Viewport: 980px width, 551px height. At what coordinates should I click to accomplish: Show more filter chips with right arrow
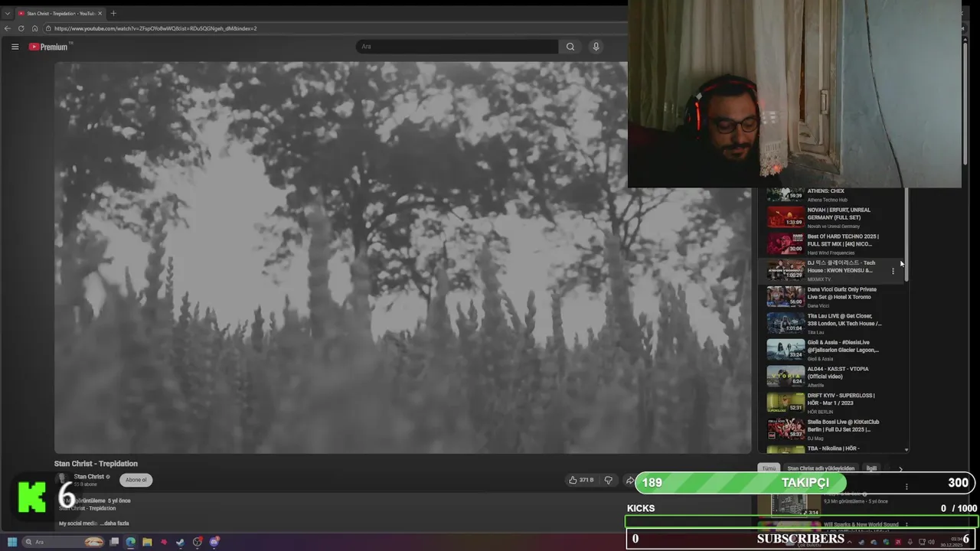pos(900,468)
